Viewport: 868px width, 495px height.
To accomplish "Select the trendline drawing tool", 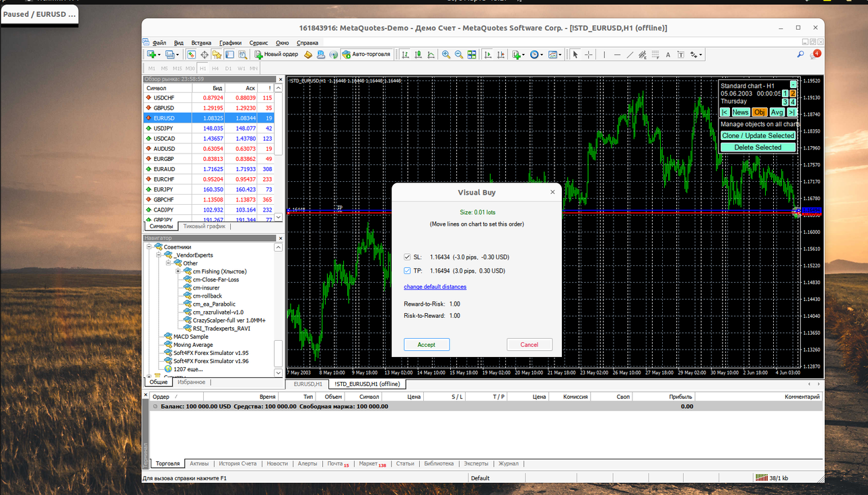I will pyautogui.click(x=630, y=55).
